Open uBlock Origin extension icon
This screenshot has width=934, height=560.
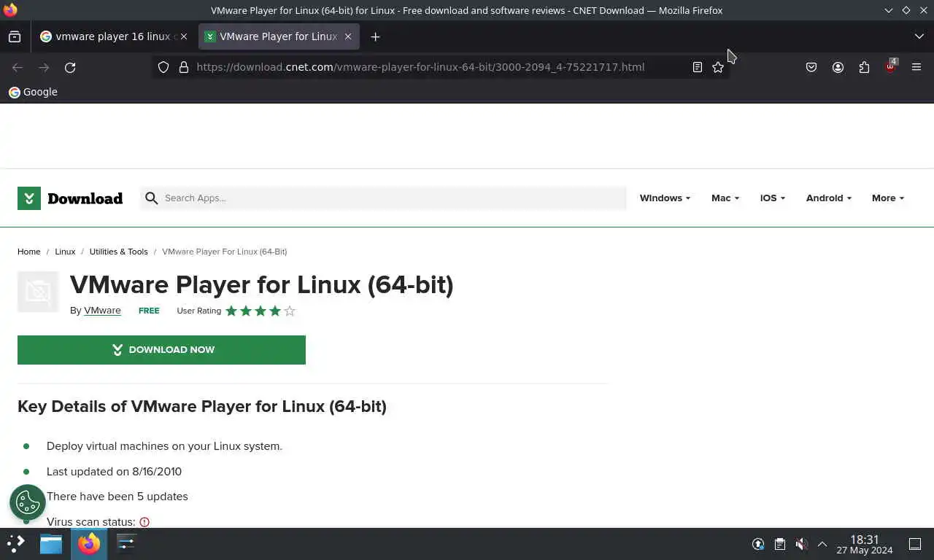coord(890,67)
